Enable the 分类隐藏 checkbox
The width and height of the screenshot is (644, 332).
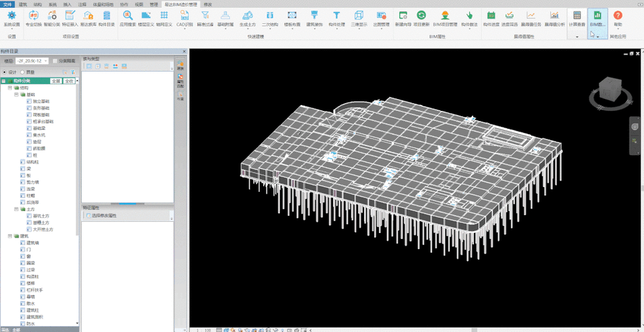(x=55, y=60)
